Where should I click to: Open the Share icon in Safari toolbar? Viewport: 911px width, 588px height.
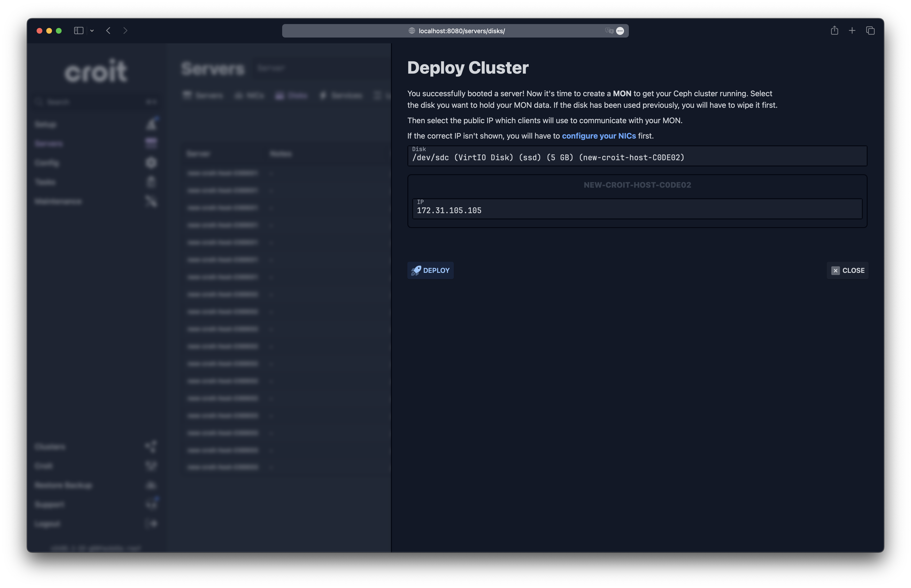834,31
